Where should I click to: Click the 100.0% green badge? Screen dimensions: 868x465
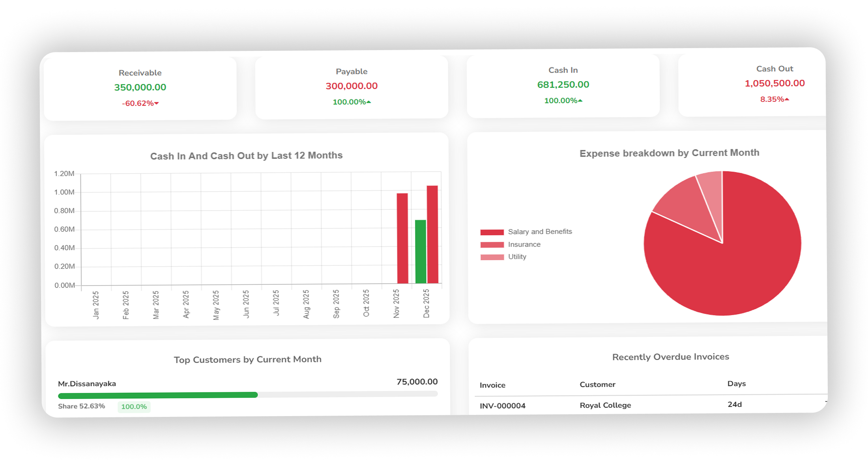[134, 407]
